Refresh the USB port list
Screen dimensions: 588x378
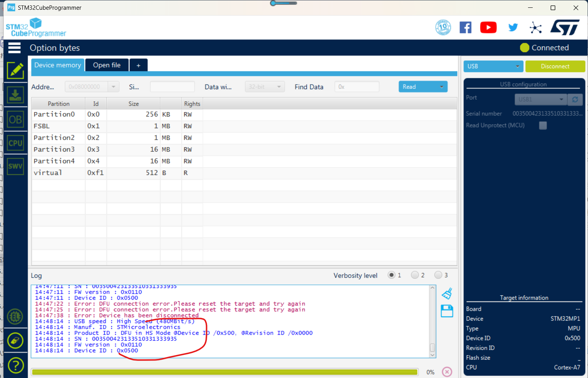tap(575, 99)
